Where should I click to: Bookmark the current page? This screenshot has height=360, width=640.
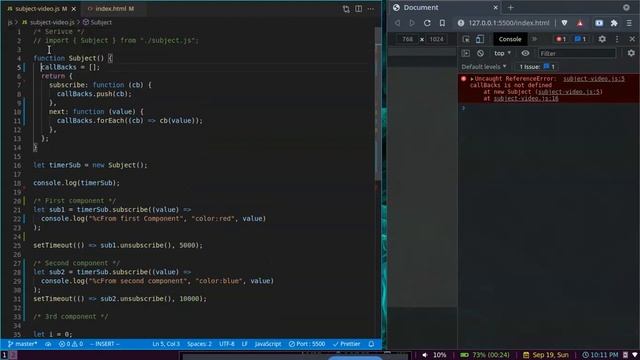tap(442, 23)
